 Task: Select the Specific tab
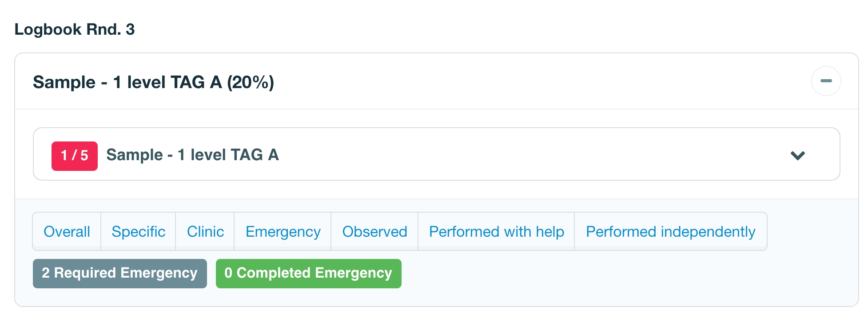click(138, 232)
